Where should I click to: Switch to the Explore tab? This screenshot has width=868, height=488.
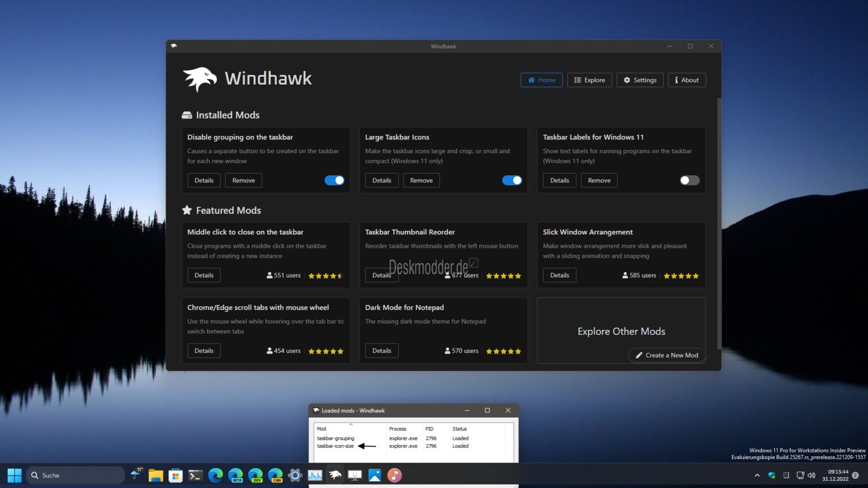[589, 80]
